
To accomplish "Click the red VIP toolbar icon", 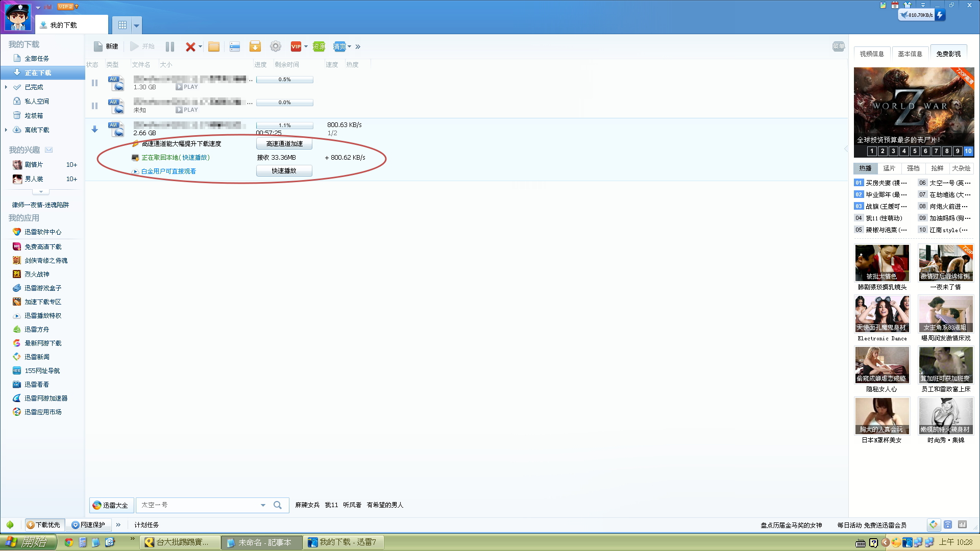I will pyautogui.click(x=296, y=46).
